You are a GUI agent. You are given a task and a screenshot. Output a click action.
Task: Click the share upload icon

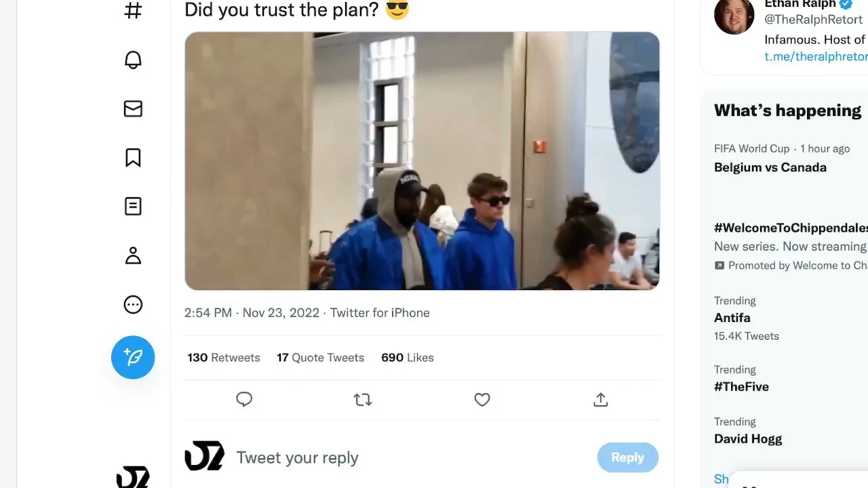coord(601,400)
